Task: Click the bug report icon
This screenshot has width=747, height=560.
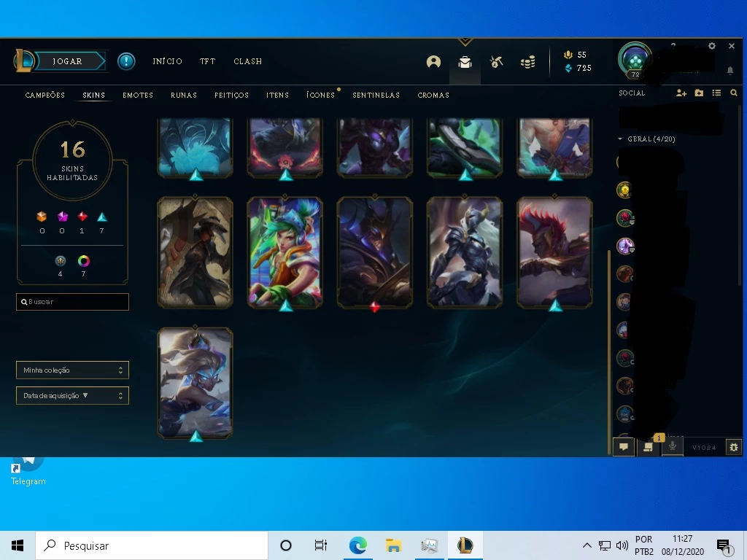Action: point(734,447)
